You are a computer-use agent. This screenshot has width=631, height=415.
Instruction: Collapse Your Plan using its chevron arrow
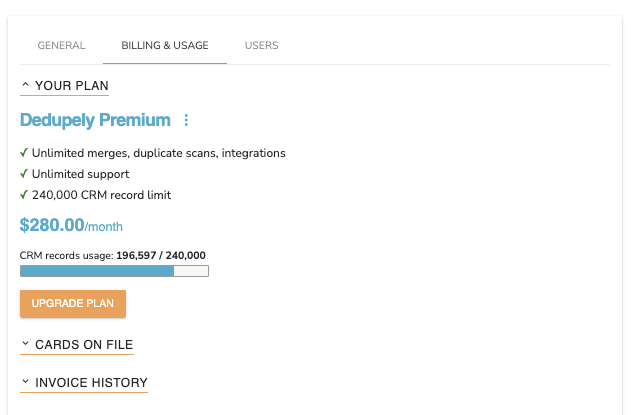(x=25, y=86)
